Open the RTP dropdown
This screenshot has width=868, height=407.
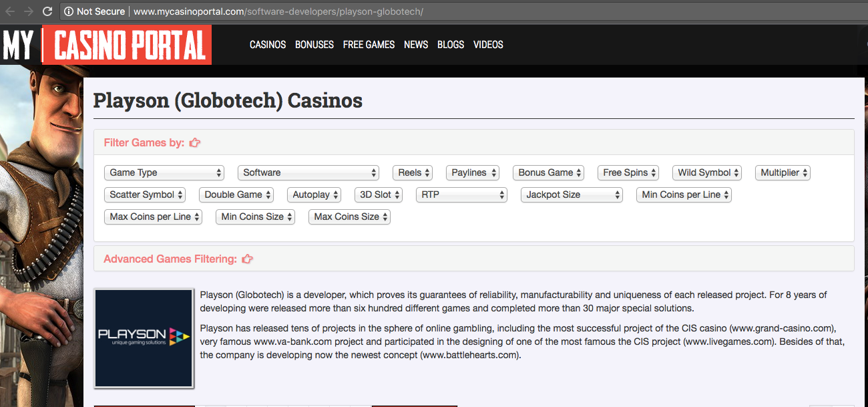(462, 194)
